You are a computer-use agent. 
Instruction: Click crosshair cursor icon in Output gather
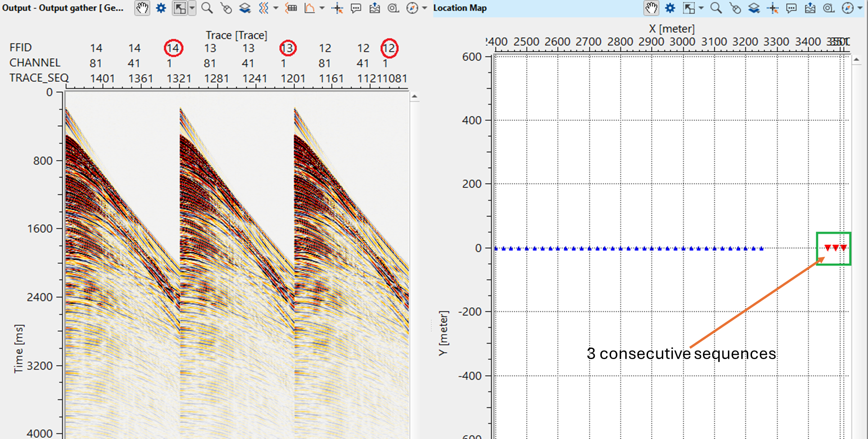[337, 8]
